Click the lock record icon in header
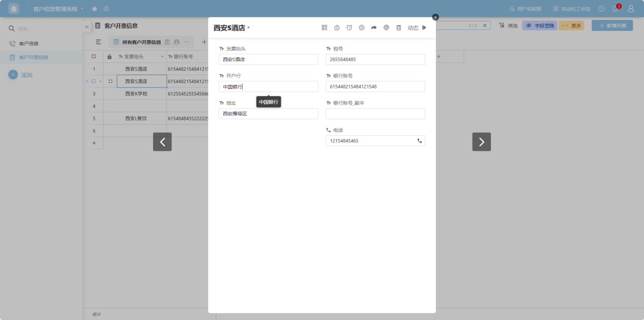 point(337,27)
